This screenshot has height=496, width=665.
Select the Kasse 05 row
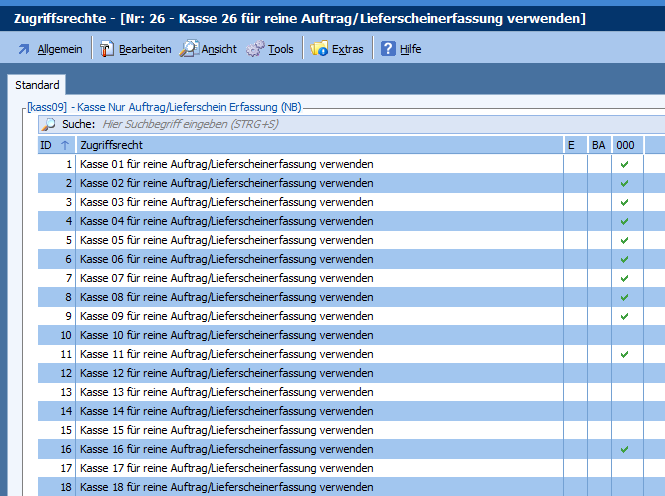point(227,240)
